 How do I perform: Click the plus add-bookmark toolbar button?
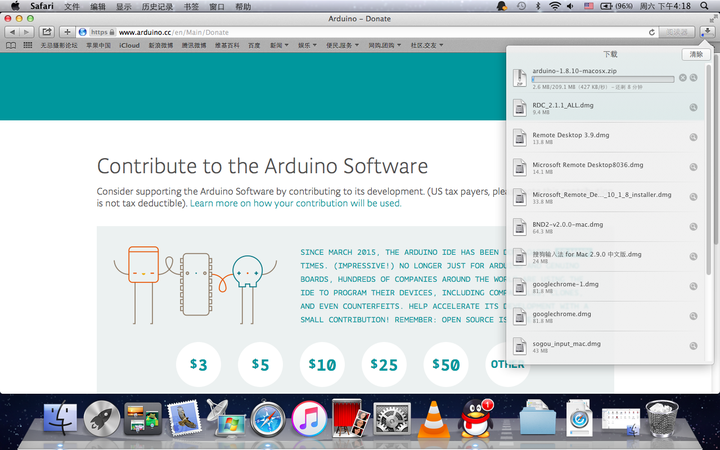click(x=67, y=32)
